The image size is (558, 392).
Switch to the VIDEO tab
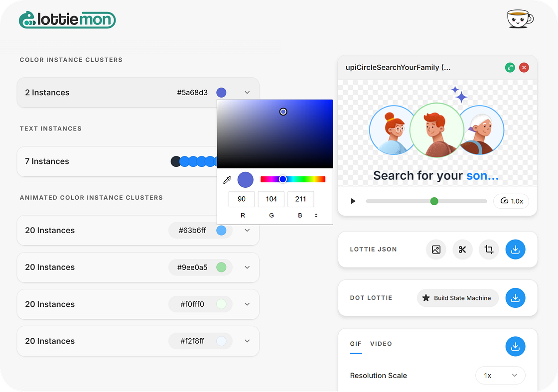pyautogui.click(x=381, y=344)
